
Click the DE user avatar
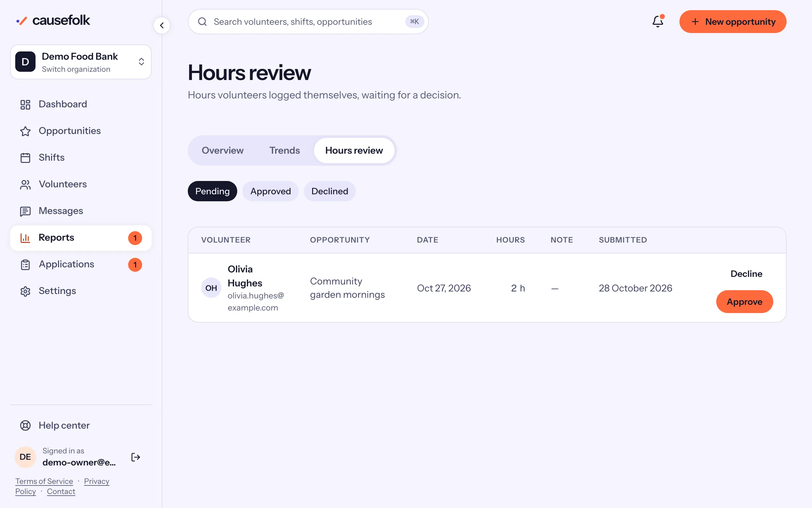[25, 457]
